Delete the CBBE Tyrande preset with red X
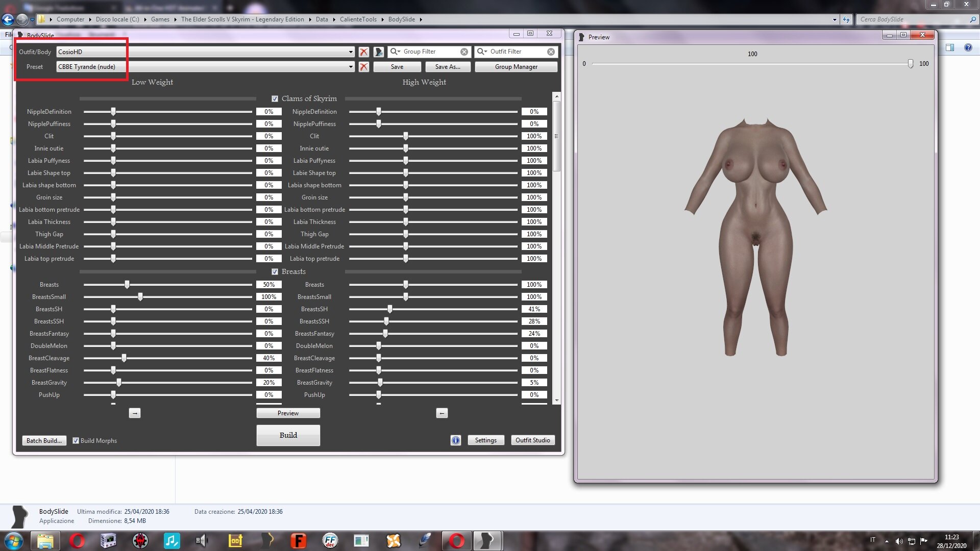Image resolution: width=980 pixels, height=551 pixels. [x=363, y=67]
